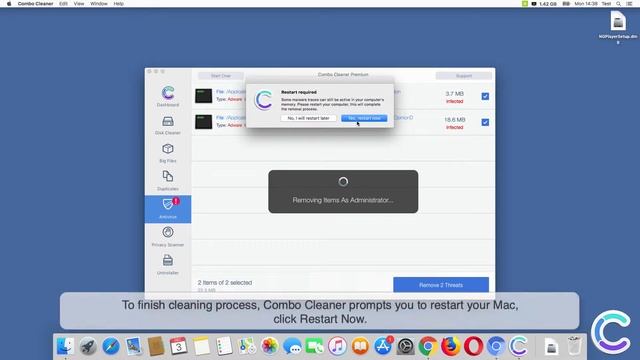The height and width of the screenshot is (360, 640).
Task: Open the Window menu
Action: 98,4
